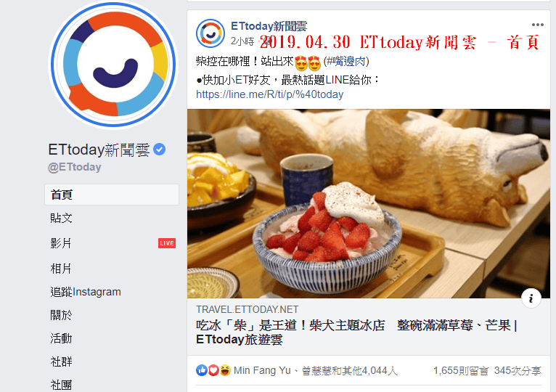Viewport: 556px width, 392px height.
Task: Click the #嘴邊肉 hashtag
Action: pyautogui.click(x=346, y=62)
